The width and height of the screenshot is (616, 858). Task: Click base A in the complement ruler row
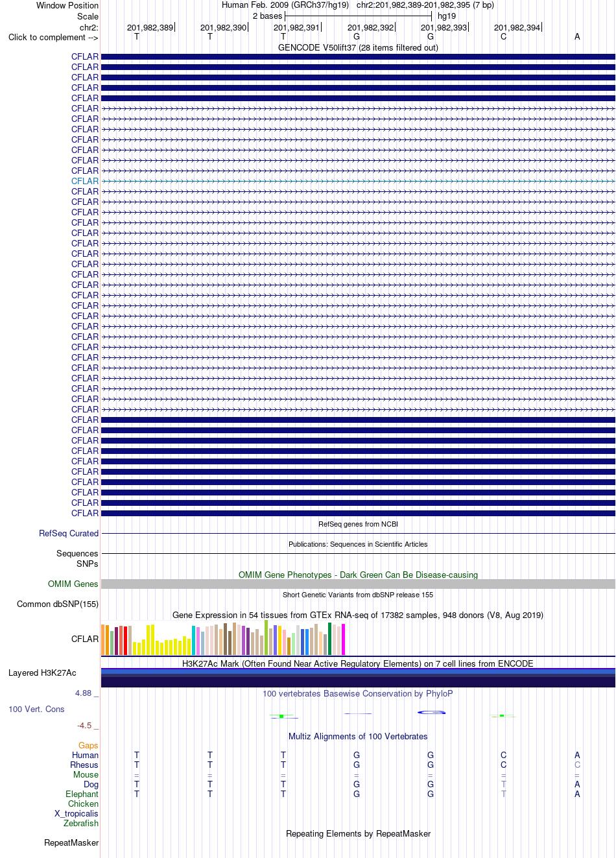tap(577, 36)
